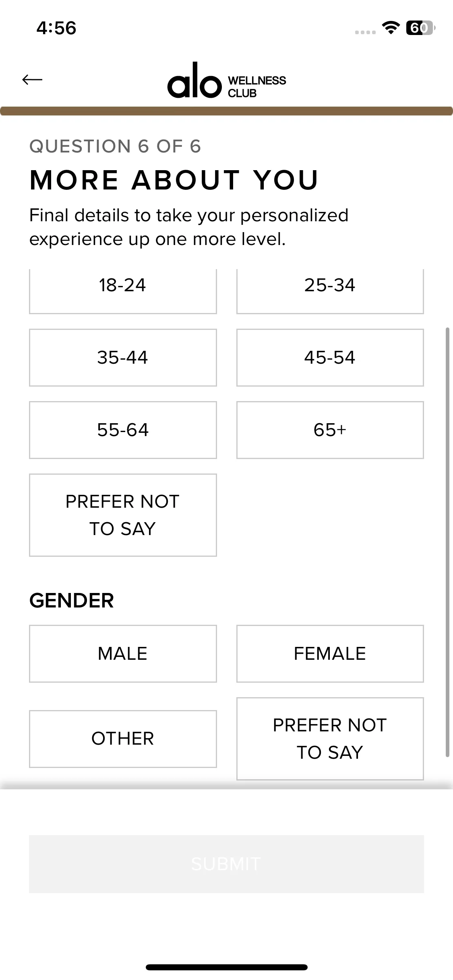The height and width of the screenshot is (980, 453).
Task: Select Other as gender
Action: pos(123,739)
